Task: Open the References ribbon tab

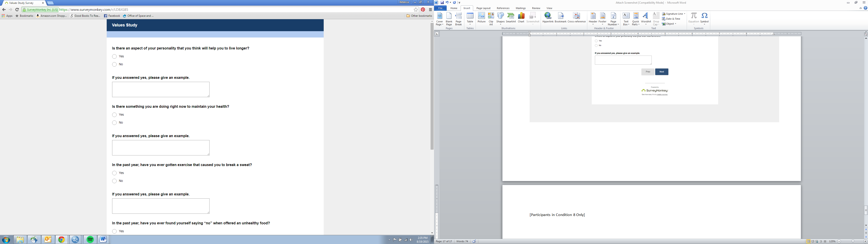Action: pos(503,8)
